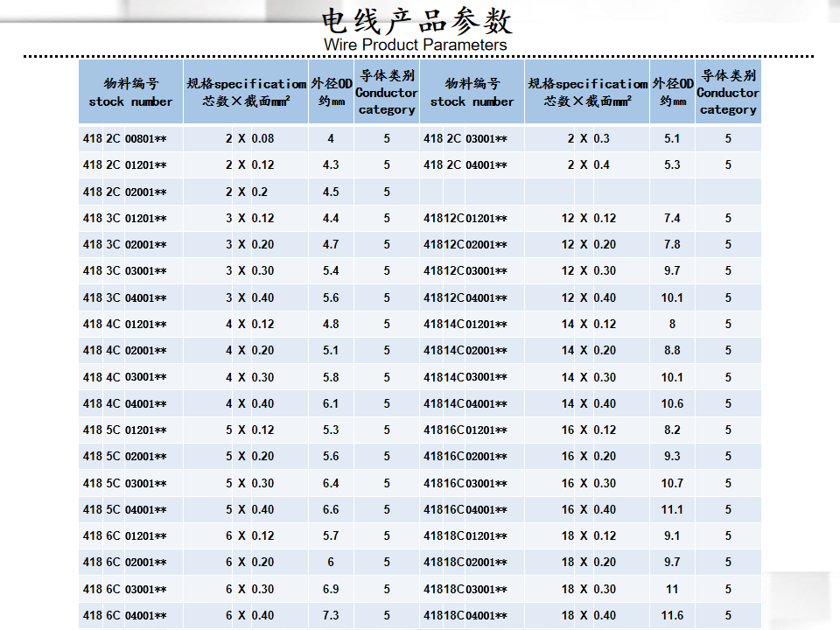840x630 pixels.
Task: Click specification cell '16 X 0.30'
Action: coord(589,483)
